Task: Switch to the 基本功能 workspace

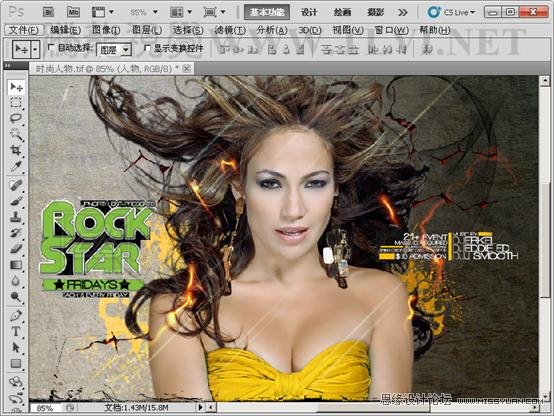Action: point(267,12)
